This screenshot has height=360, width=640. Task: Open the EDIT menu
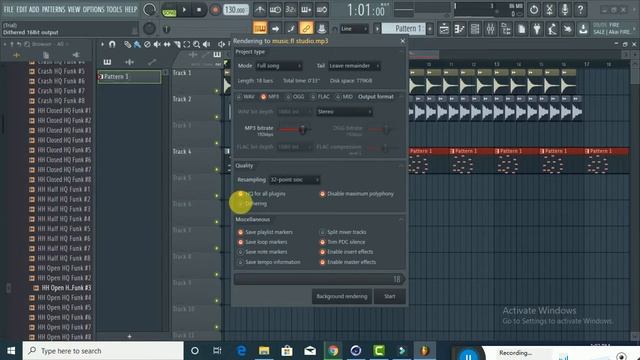click(22, 9)
